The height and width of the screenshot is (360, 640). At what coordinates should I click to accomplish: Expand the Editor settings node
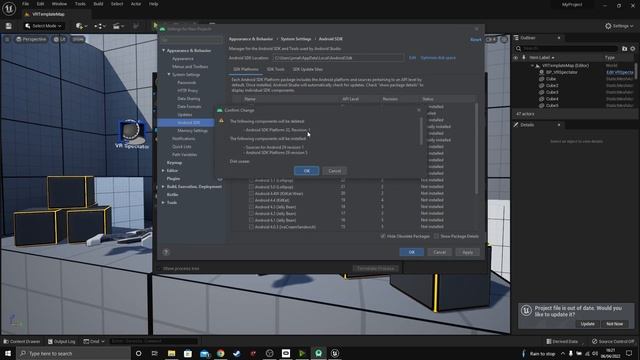[x=163, y=171]
